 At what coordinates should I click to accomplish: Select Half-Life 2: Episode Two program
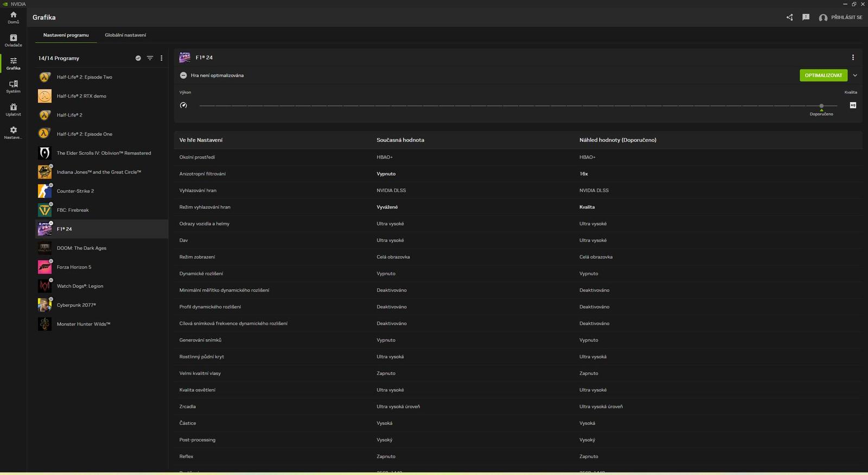pyautogui.click(x=101, y=77)
